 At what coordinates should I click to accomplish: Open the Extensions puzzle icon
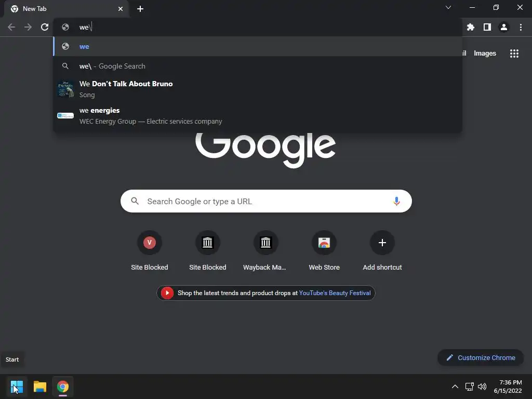[x=470, y=27]
